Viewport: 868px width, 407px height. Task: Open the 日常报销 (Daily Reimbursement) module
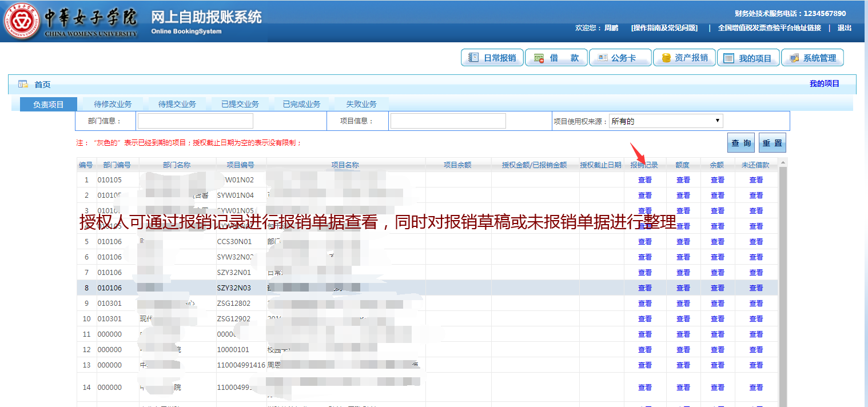492,57
